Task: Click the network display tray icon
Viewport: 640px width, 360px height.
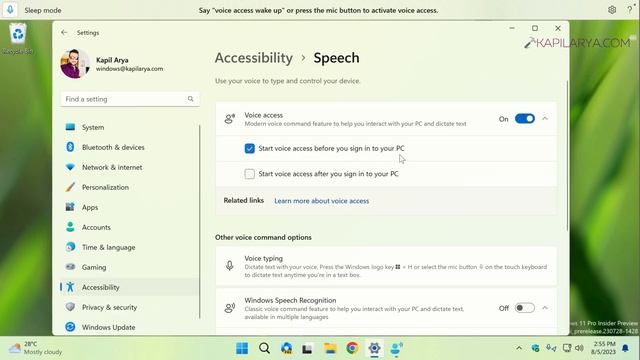Action: pos(567,348)
